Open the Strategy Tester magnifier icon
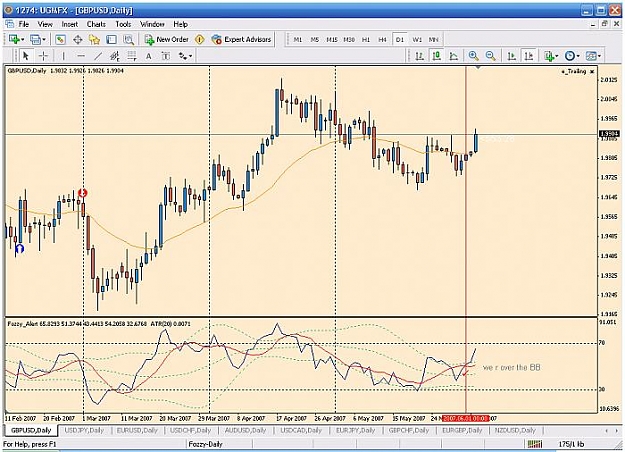Viewport: 625px width, 452px height. tap(128, 39)
